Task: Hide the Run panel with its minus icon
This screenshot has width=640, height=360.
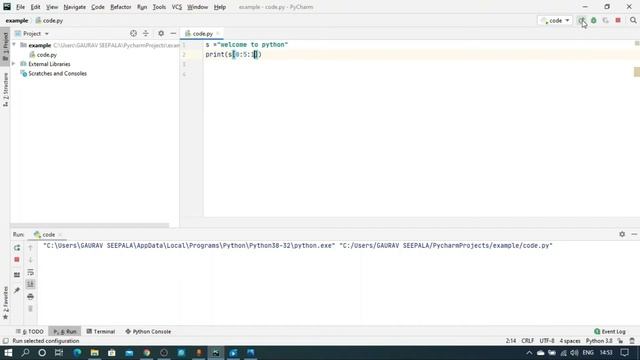Action: pos(634,234)
